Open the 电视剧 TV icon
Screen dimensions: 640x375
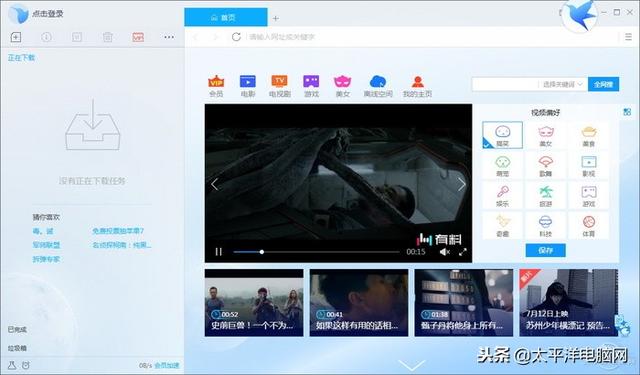[280, 81]
